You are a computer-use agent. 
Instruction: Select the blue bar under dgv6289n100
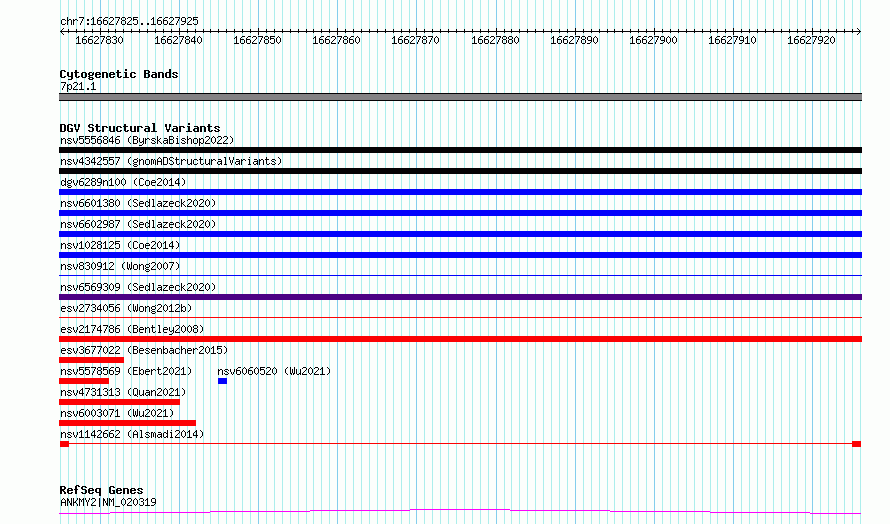460,192
